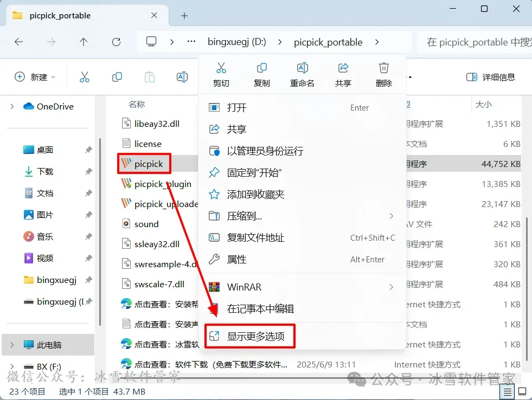Click picpick_portable in the address bar
Screen dimensions: 532x400
point(328,42)
